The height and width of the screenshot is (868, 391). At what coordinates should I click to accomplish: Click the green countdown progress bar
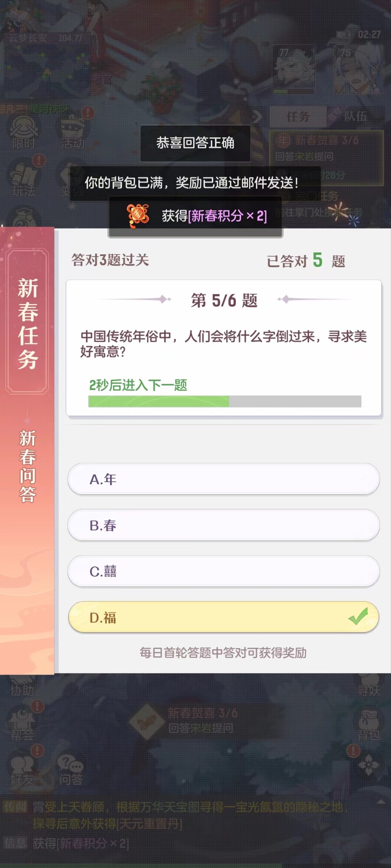click(x=224, y=401)
